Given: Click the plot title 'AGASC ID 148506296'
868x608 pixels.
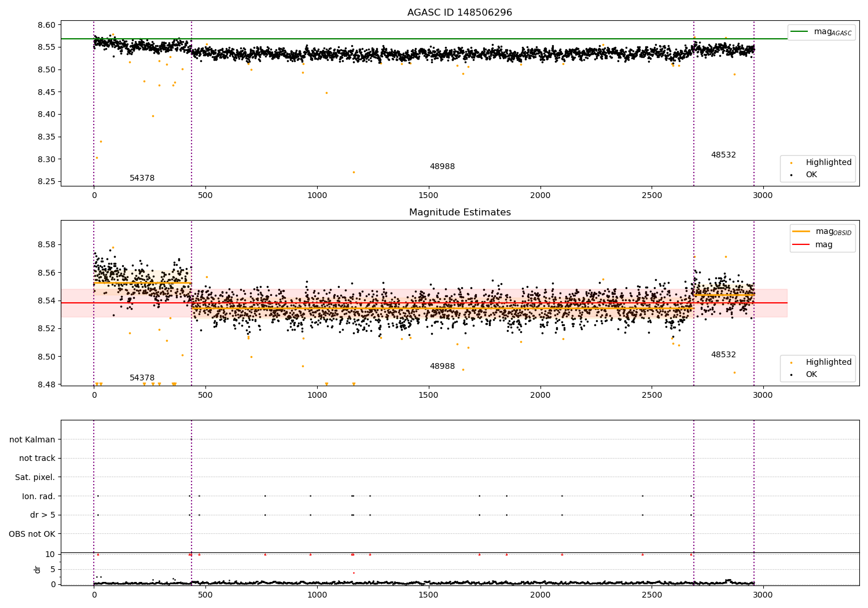Looking at the screenshot, I should pos(459,13).
